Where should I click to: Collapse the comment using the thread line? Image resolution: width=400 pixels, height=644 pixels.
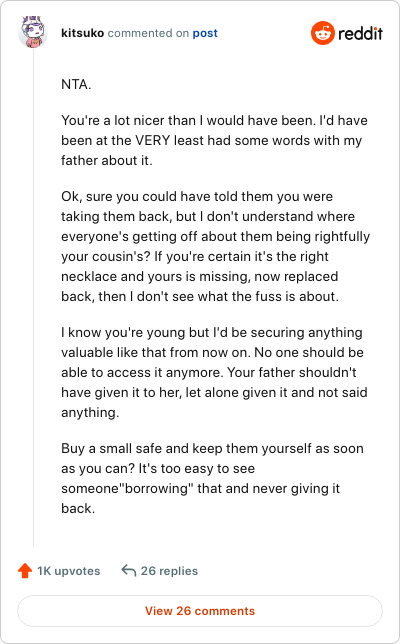pyautogui.click(x=33, y=298)
